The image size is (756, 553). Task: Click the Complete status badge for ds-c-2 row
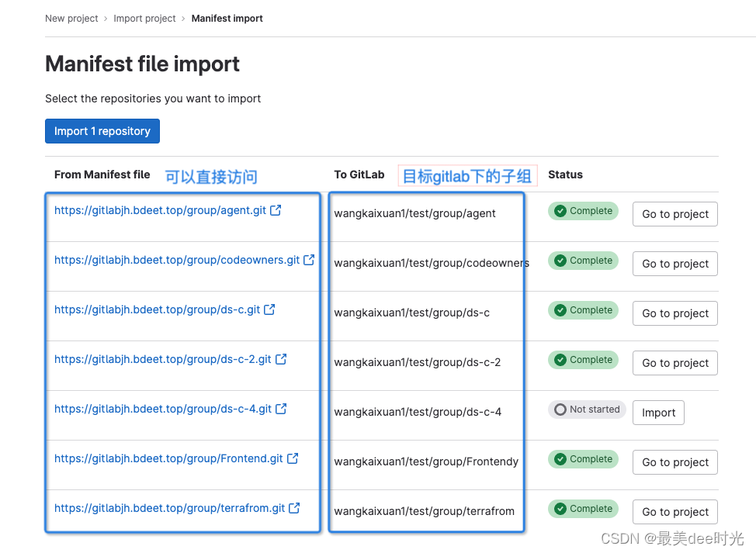tap(583, 360)
